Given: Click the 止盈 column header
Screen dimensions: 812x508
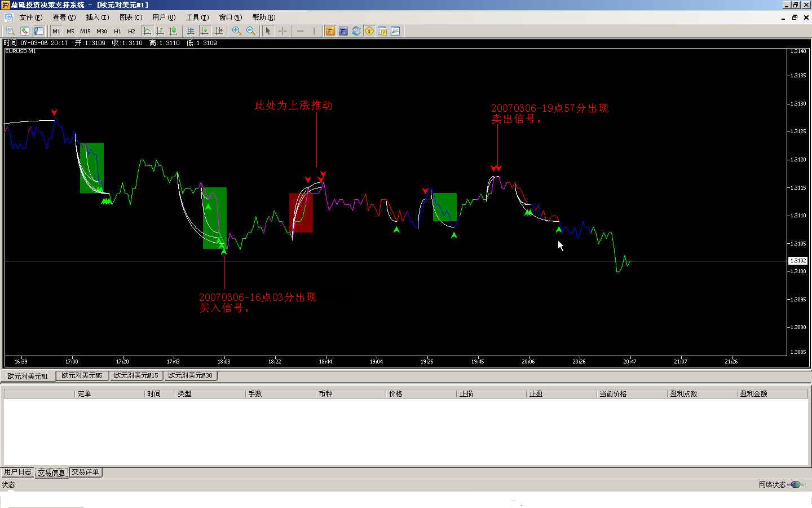Looking at the screenshot, I should [x=562, y=393].
